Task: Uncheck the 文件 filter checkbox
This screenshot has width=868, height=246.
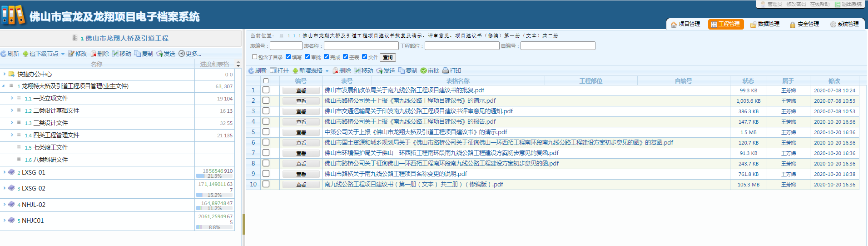Action: [x=365, y=57]
